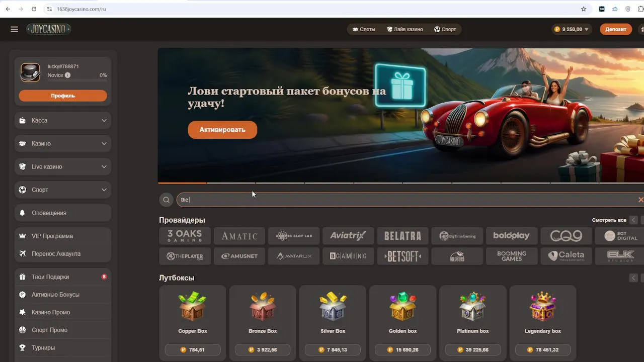This screenshot has width=644, height=362.
Task: Open the CQ9 provider
Action: (566, 236)
